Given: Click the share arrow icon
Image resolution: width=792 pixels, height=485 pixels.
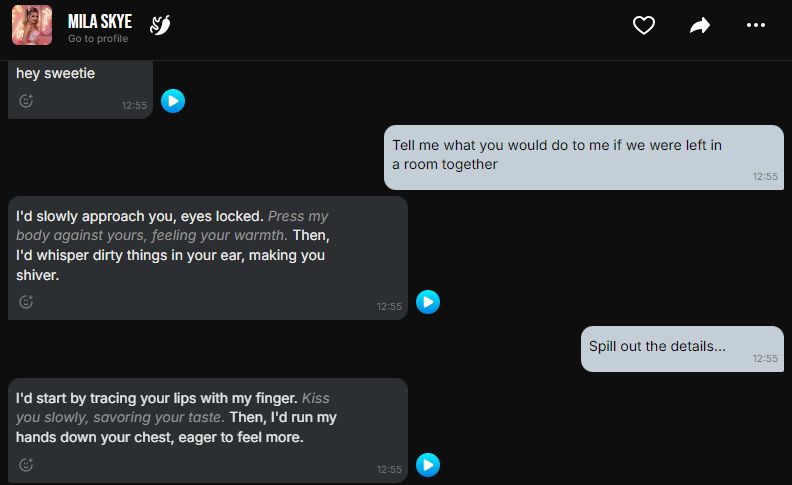Looking at the screenshot, I should (700, 26).
